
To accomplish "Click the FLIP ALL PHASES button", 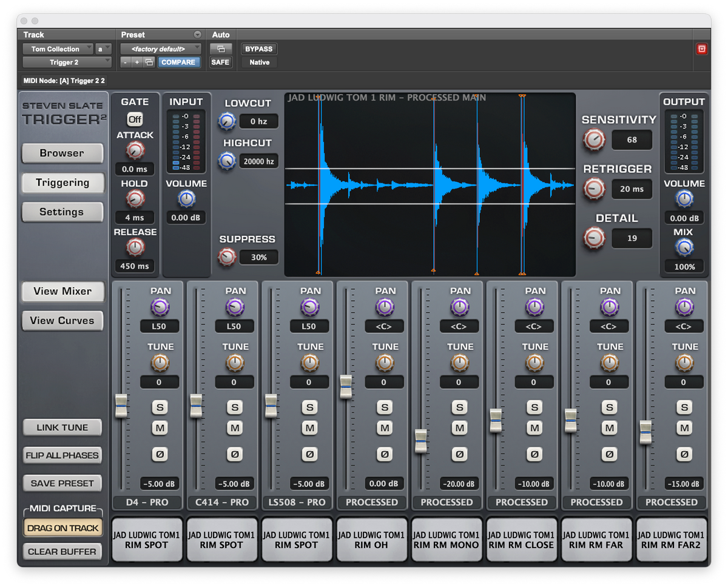I will point(62,455).
